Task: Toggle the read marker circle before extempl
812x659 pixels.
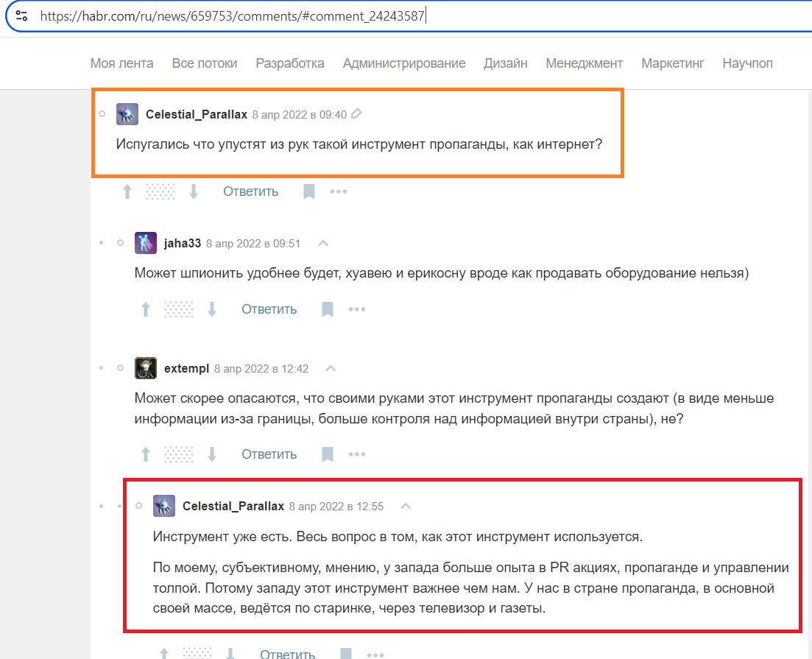Action: (120, 368)
